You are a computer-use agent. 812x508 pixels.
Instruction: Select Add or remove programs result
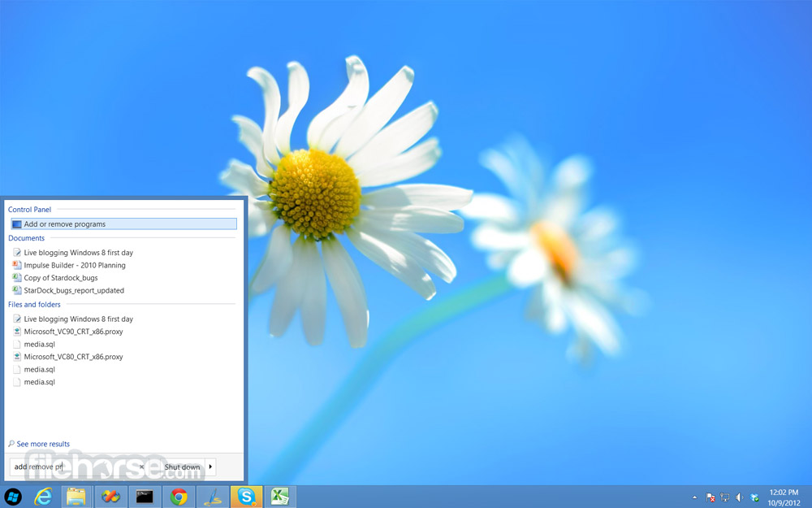[123, 224]
